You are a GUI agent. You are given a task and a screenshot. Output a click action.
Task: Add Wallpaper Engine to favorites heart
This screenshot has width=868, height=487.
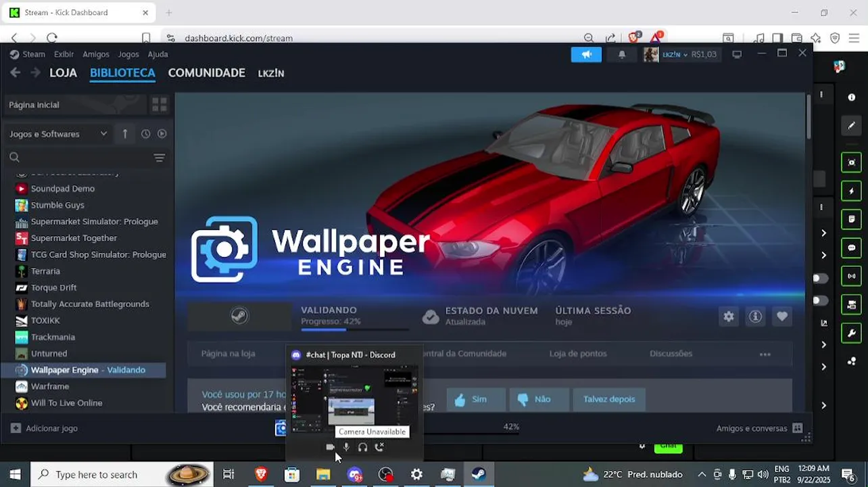click(782, 316)
